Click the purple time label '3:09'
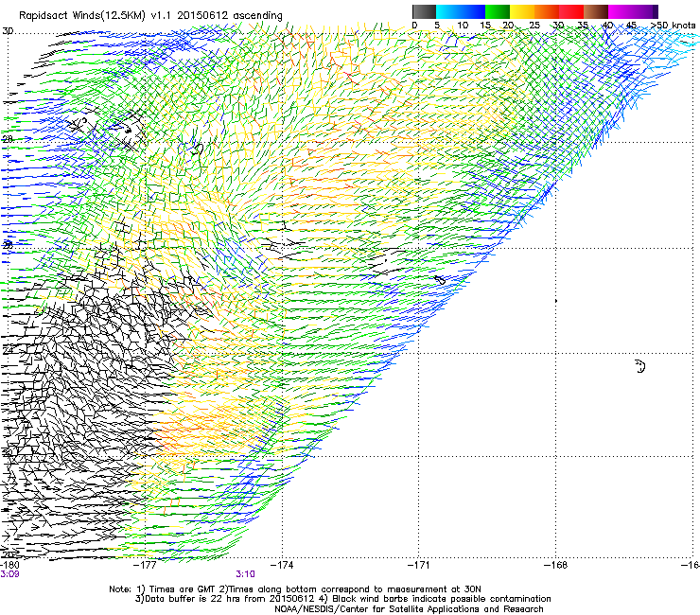The height and width of the screenshot is (615, 700). tap(9, 574)
